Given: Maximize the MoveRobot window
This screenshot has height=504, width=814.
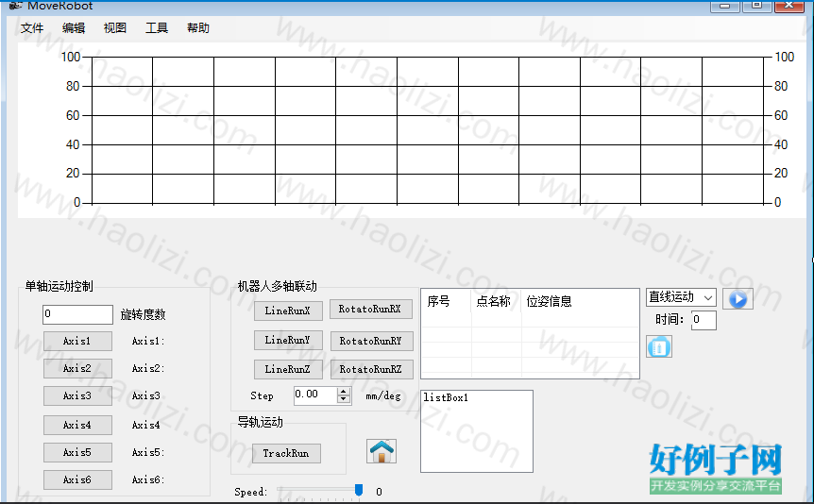Looking at the screenshot, I should (756, 6).
